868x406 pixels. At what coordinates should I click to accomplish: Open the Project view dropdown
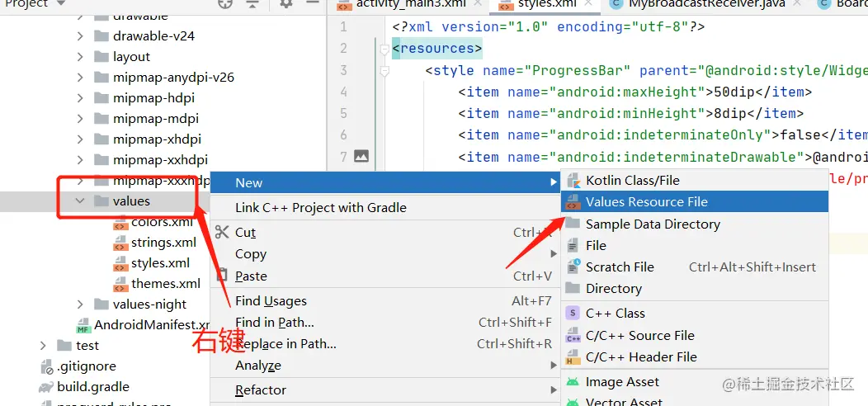(61, 3)
